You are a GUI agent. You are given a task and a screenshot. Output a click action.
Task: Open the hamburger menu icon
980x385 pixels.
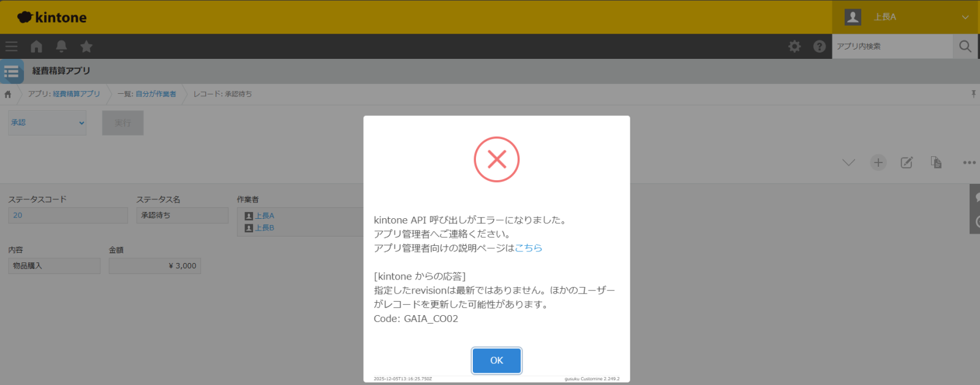[x=11, y=47]
